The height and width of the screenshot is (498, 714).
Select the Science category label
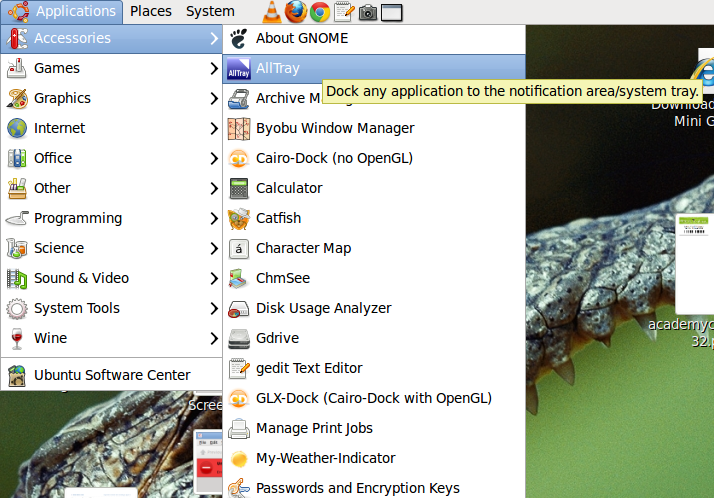pyautogui.click(x=59, y=249)
